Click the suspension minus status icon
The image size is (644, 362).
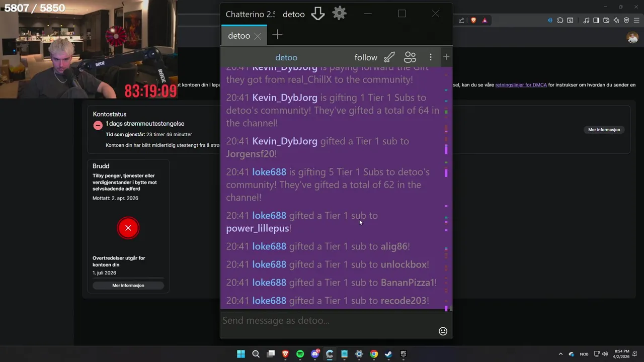(98, 126)
